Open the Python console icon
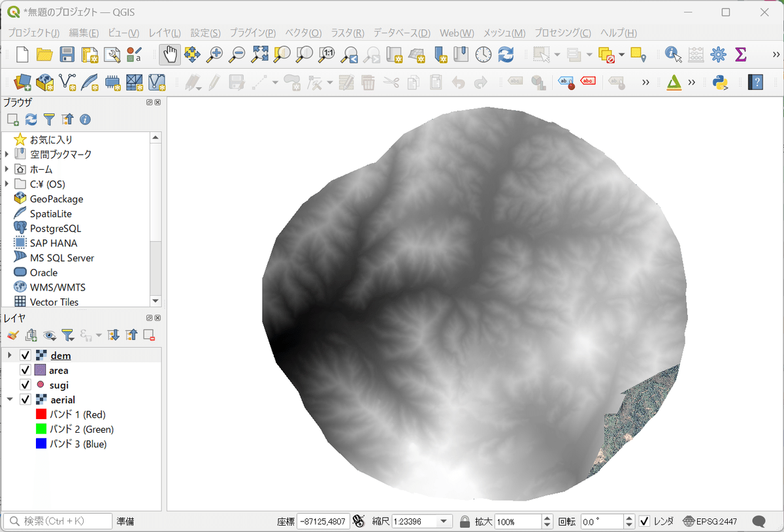 [721, 82]
